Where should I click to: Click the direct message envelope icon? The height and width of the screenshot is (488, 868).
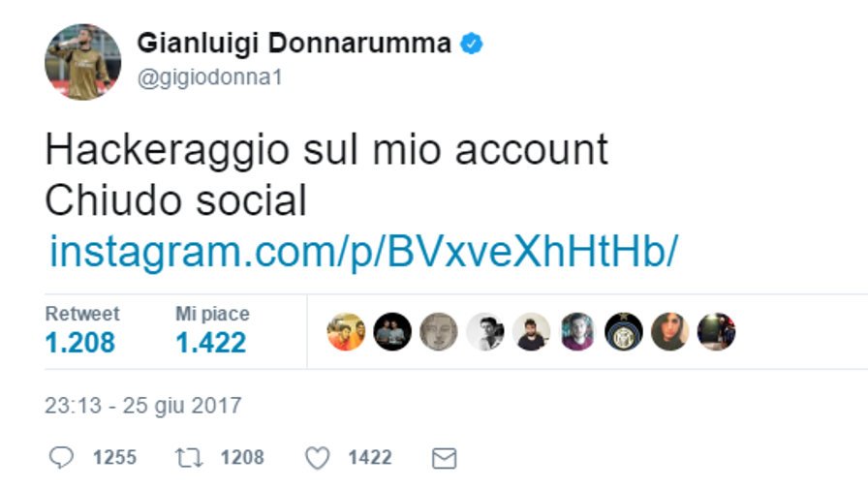[x=444, y=459]
